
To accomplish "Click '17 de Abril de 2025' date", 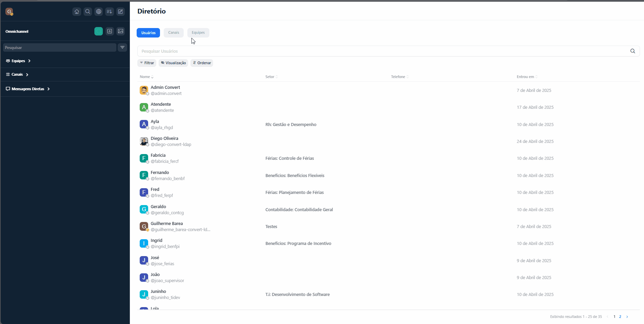I will click(535, 107).
